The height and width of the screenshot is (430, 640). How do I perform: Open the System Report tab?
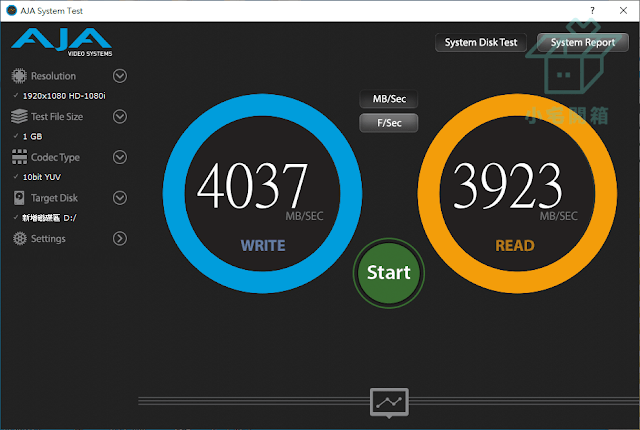(x=583, y=42)
